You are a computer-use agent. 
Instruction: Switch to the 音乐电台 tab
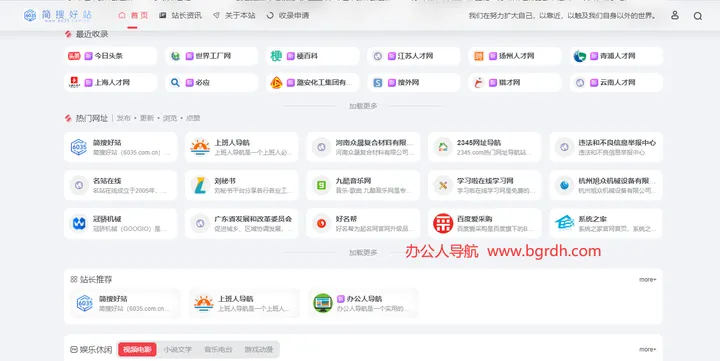(218, 350)
